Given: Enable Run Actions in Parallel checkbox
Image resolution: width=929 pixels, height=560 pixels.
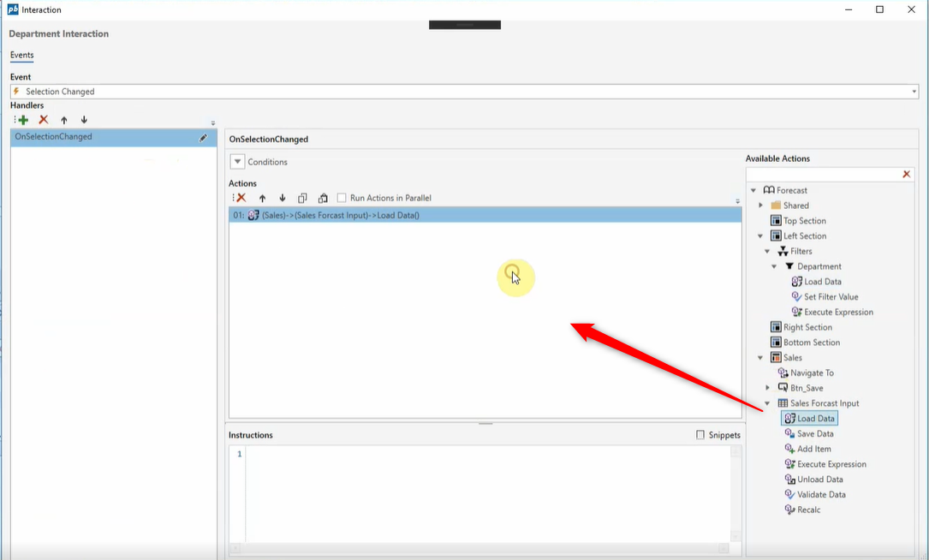Looking at the screenshot, I should coord(342,198).
